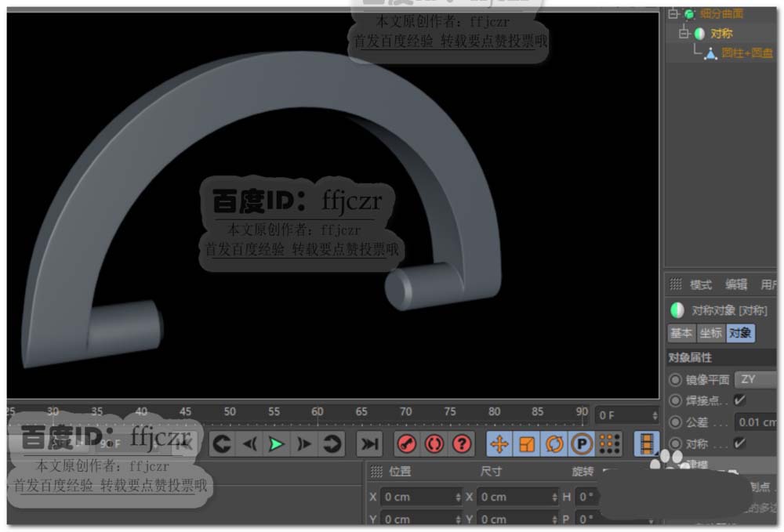Click the attribute manager grip icon
Image resolution: width=784 pixels, height=532 pixels.
pos(676,284)
